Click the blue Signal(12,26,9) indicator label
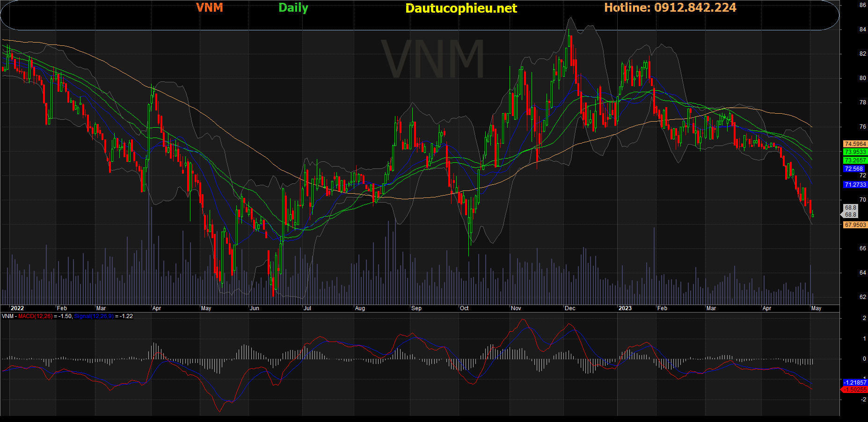The width and height of the screenshot is (868, 422). click(94, 316)
